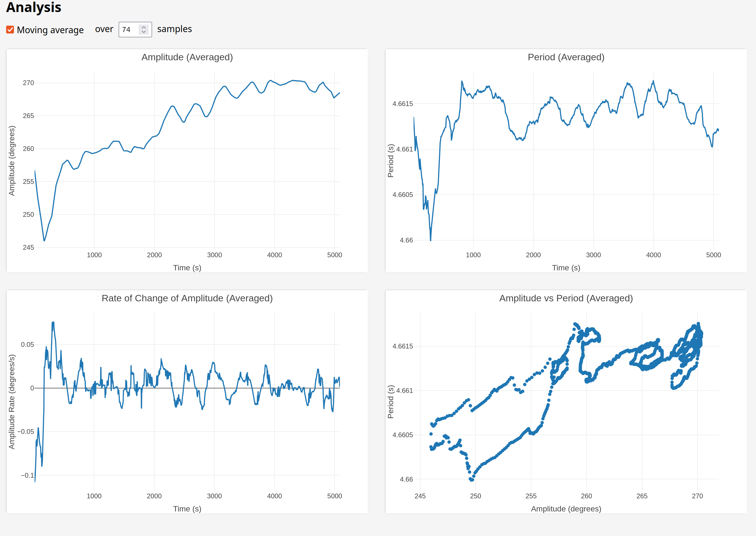756x536 pixels.
Task: Click the Amplitude (degrees) y-axis label
Action: 12,161
